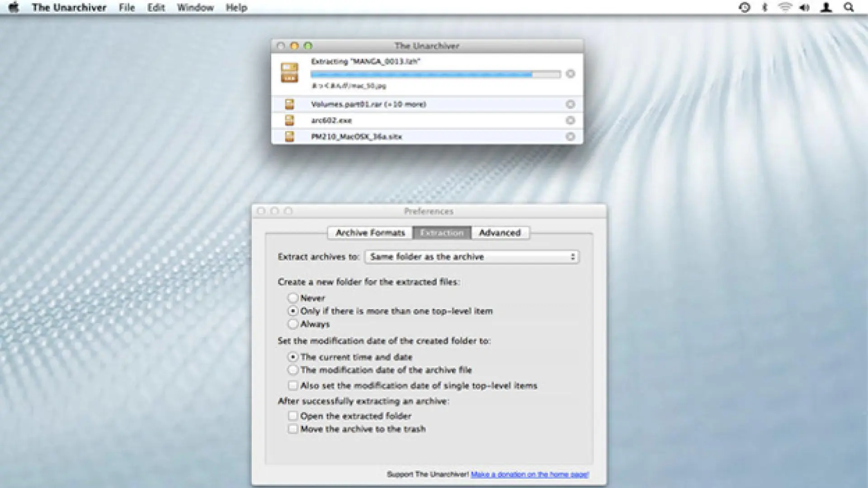Click the Make a donation link

pyautogui.click(x=529, y=474)
